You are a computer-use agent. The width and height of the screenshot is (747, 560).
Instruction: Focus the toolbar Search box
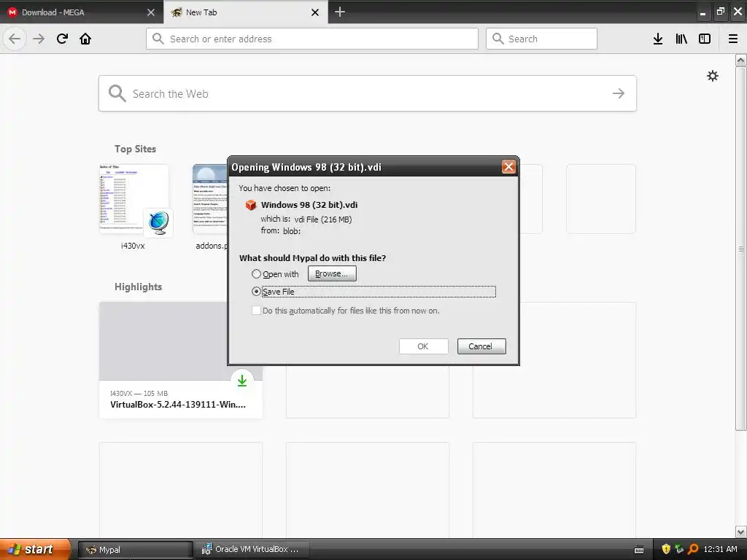tap(541, 39)
